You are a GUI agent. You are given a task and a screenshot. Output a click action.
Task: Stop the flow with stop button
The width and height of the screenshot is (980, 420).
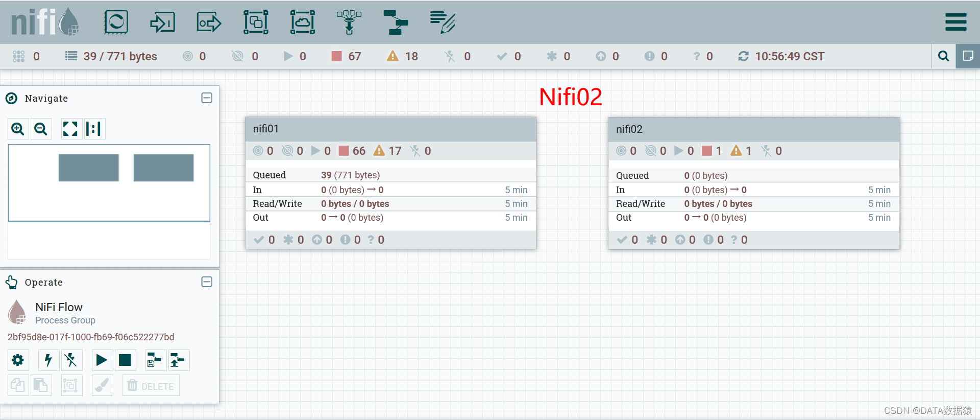[125, 360]
